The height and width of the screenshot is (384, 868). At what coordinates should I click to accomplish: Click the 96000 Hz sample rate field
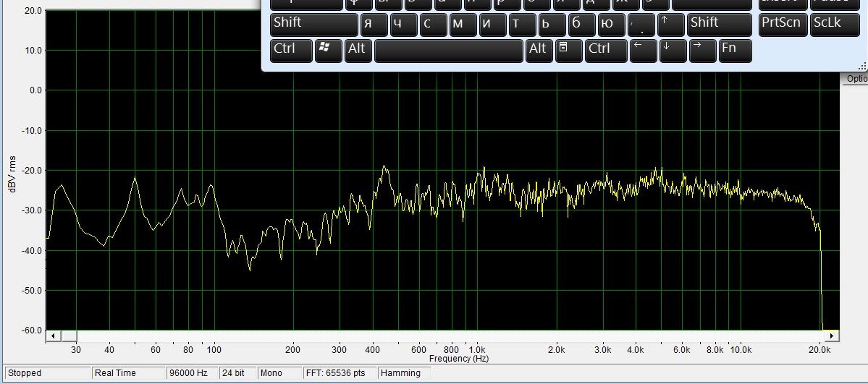(191, 373)
